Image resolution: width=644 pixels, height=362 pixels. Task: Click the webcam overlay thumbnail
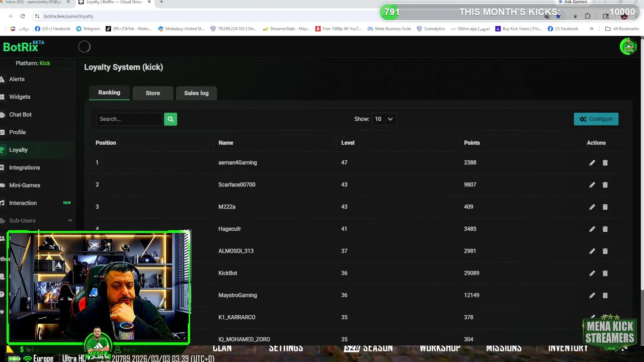(x=99, y=288)
